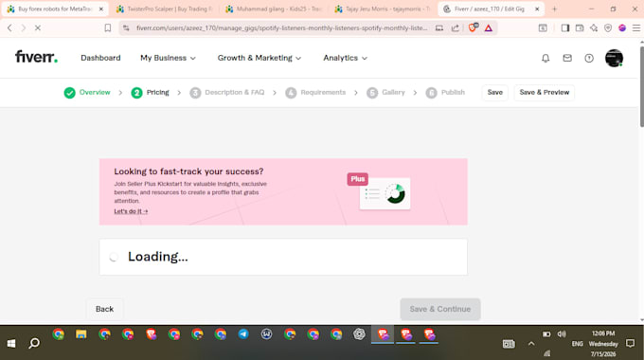The height and width of the screenshot is (360, 644).
Task: Click the Seller Plus banner illustration
Action: coord(379,192)
